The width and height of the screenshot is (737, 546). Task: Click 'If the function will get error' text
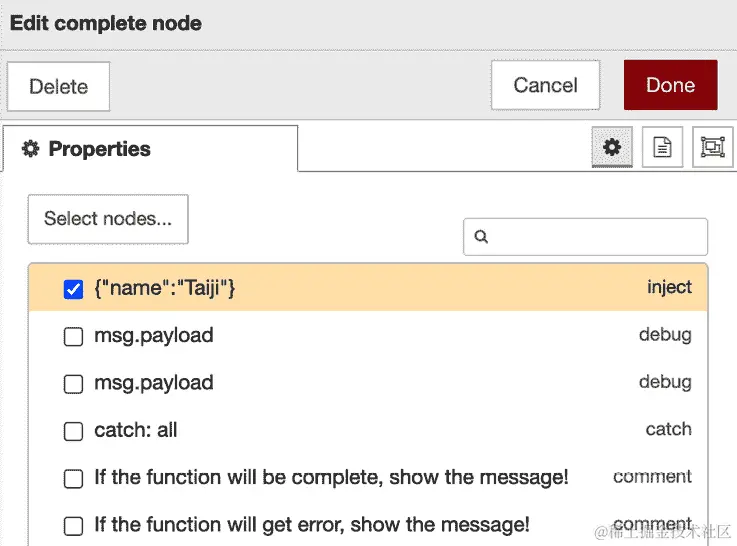tap(312, 524)
